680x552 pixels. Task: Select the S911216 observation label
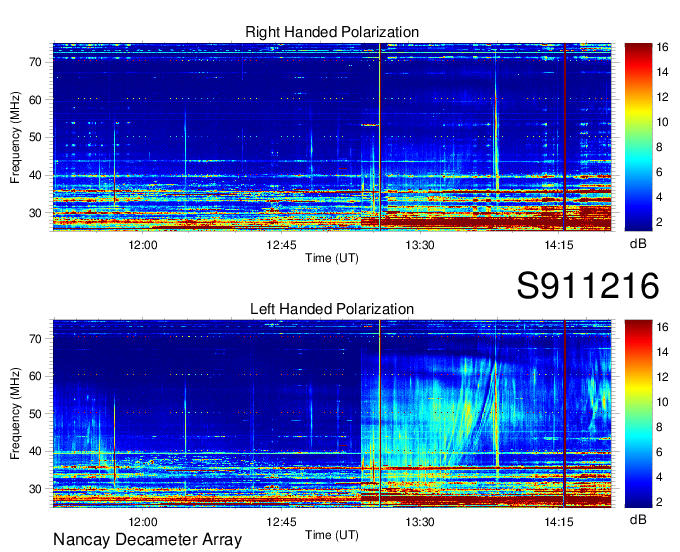(x=588, y=285)
